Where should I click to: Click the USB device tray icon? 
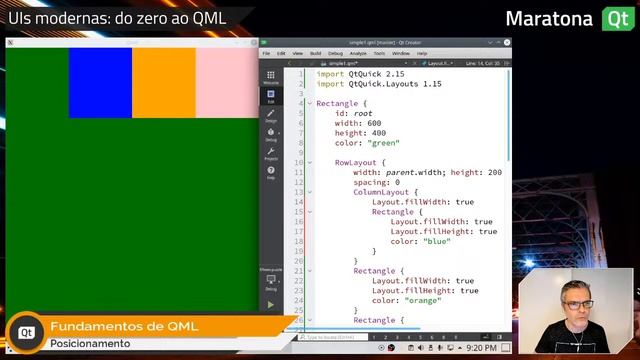431,348
